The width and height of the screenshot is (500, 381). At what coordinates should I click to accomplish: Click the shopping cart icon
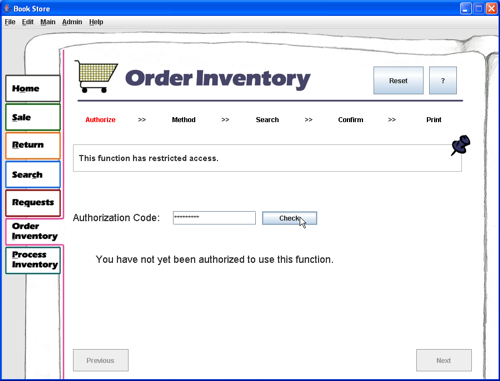(x=96, y=76)
